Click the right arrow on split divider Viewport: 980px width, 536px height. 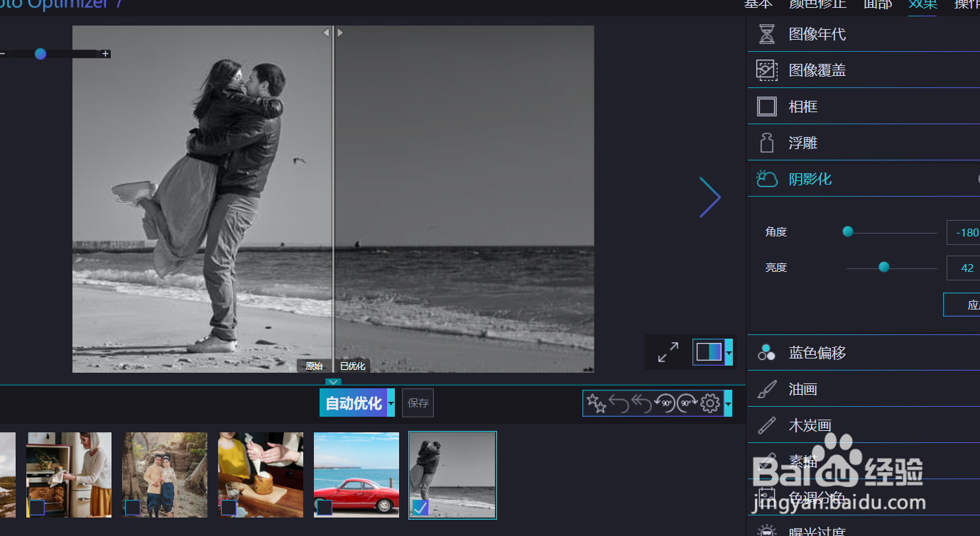coord(340,33)
